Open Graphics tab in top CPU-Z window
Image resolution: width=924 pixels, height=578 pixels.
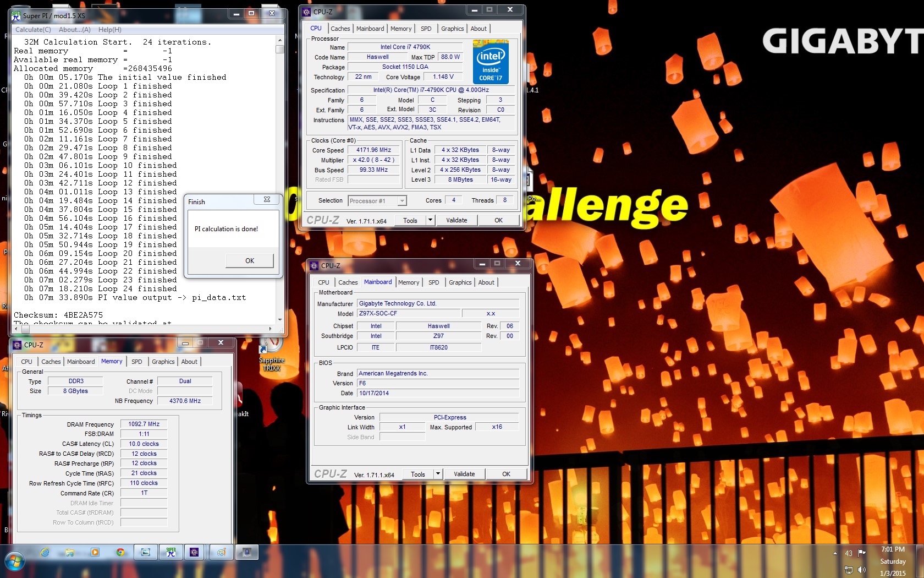(x=453, y=29)
